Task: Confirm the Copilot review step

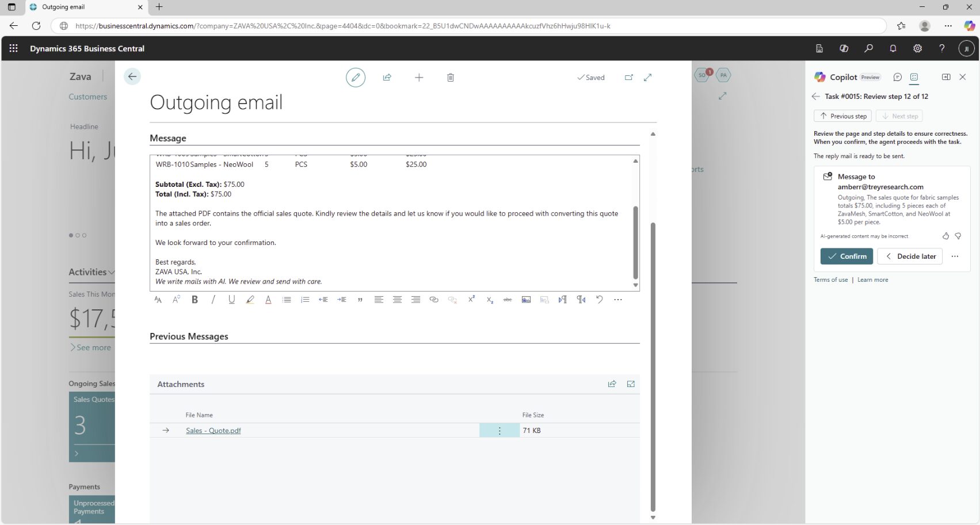Action: [846, 256]
